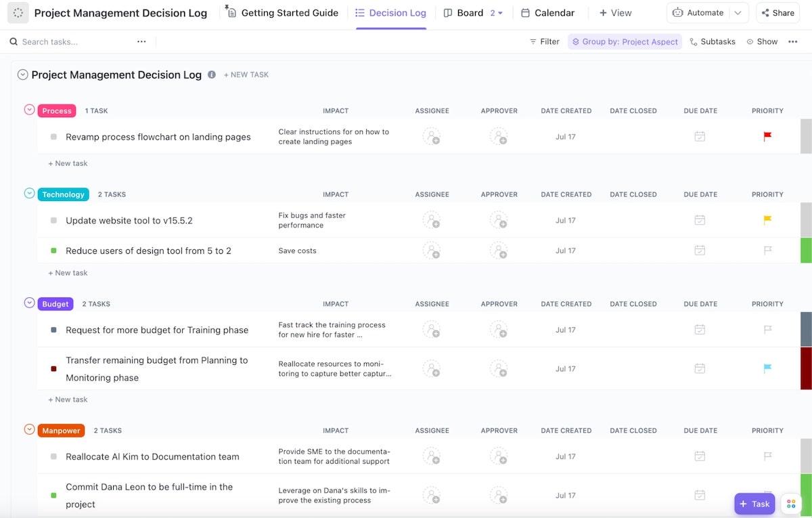Add approver for Request for more budget task
The image size is (812, 518).
[499, 330]
